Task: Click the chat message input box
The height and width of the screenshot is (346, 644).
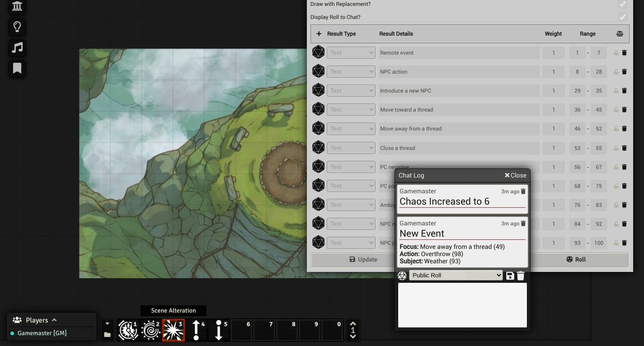Action: pyautogui.click(x=462, y=305)
